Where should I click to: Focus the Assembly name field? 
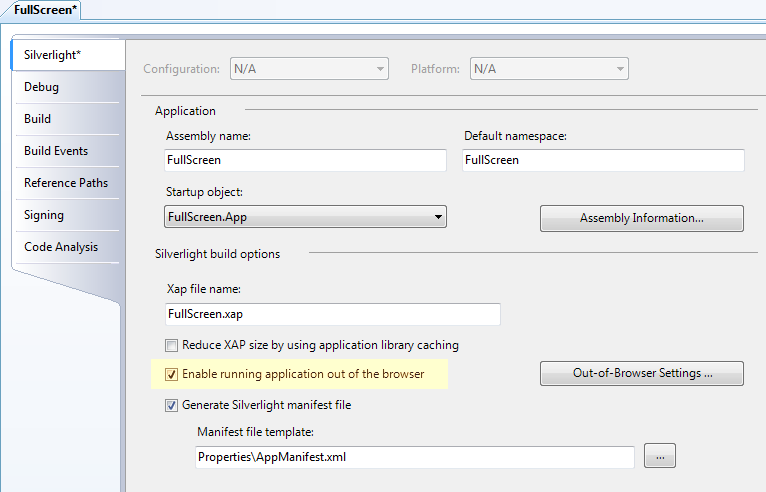point(305,160)
